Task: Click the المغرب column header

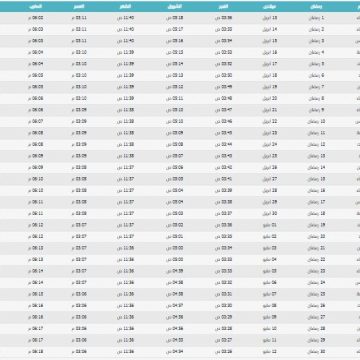Action: 36,7
